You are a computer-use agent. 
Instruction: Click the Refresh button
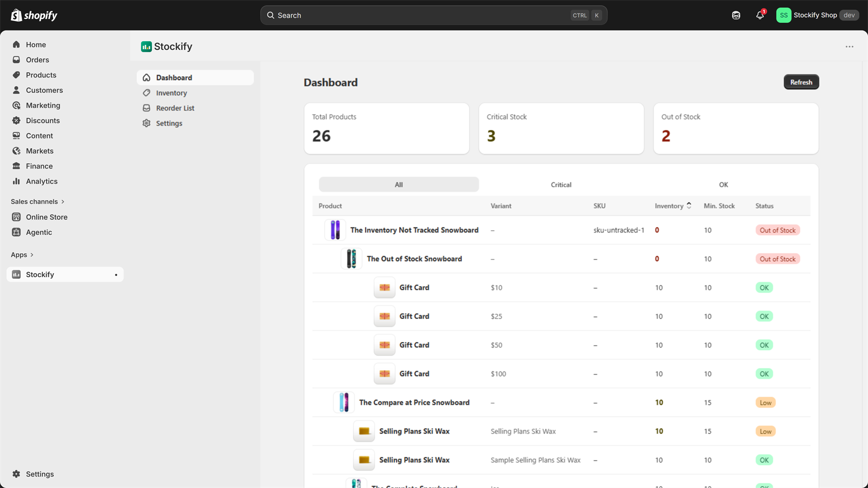coord(801,82)
